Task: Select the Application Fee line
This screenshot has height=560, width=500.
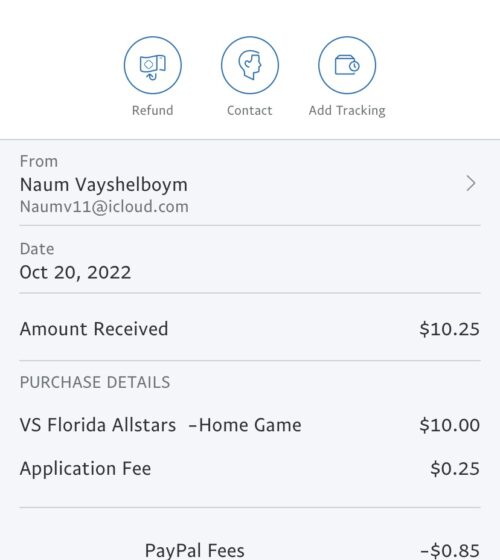Action: click(x=85, y=469)
